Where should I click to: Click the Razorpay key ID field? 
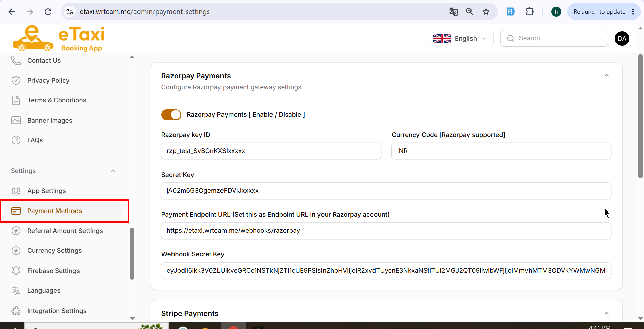tap(271, 151)
